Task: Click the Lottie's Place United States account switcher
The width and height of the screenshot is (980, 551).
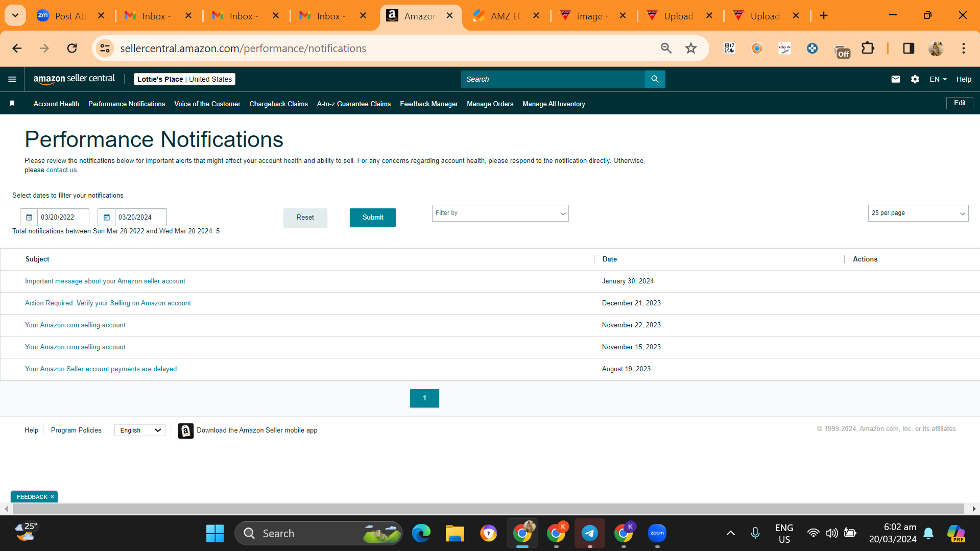Action: [184, 79]
